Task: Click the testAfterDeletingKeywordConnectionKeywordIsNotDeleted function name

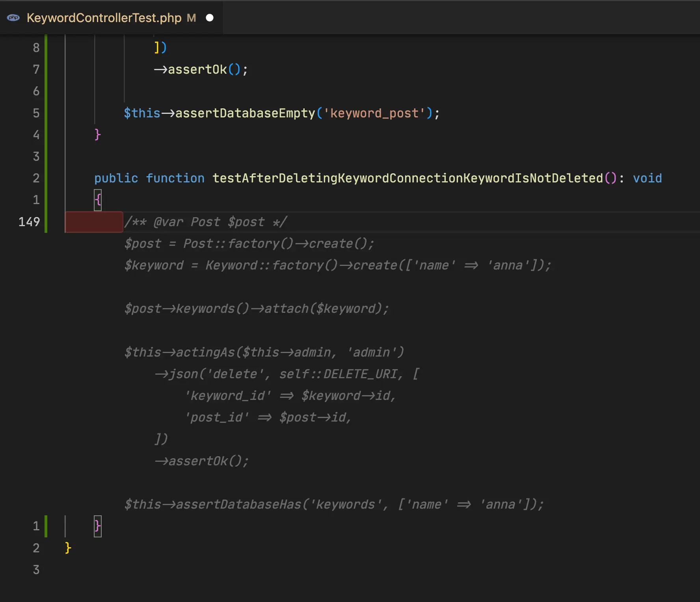Action: [x=408, y=178]
